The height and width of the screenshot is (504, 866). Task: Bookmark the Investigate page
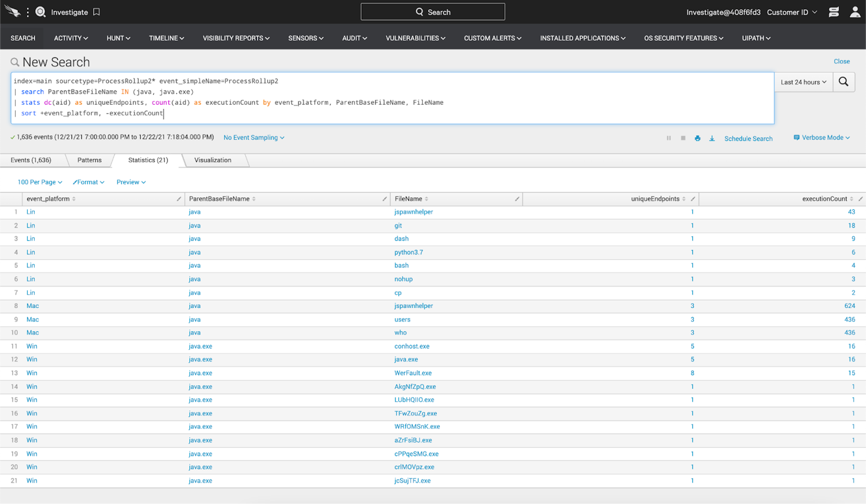pos(97,12)
